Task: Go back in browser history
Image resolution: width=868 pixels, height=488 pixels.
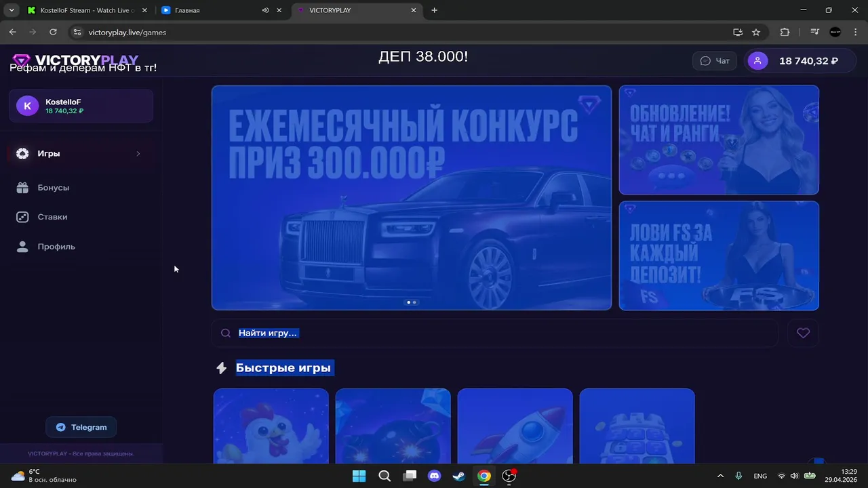Action: pos(12,32)
